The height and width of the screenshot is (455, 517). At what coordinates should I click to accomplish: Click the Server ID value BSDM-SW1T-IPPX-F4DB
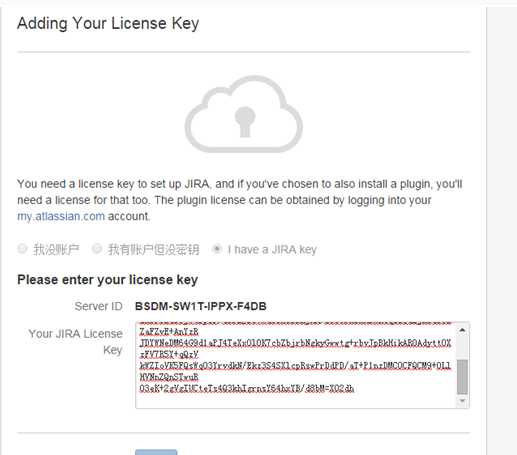(x=201, y=306)
